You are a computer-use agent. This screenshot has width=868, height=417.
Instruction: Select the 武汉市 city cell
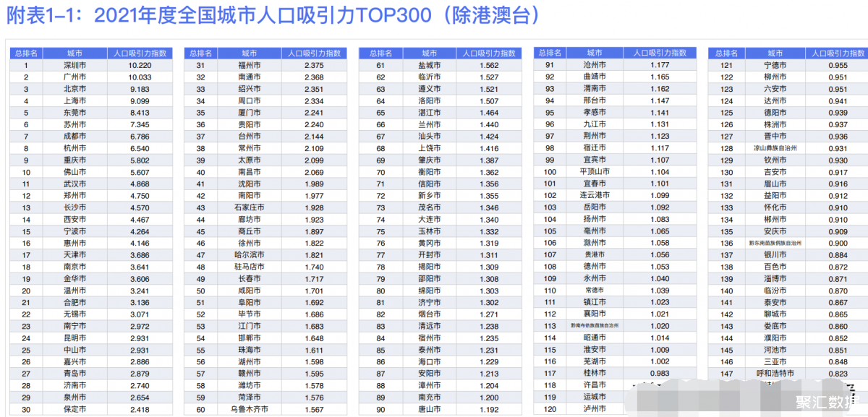pos(75,184)
